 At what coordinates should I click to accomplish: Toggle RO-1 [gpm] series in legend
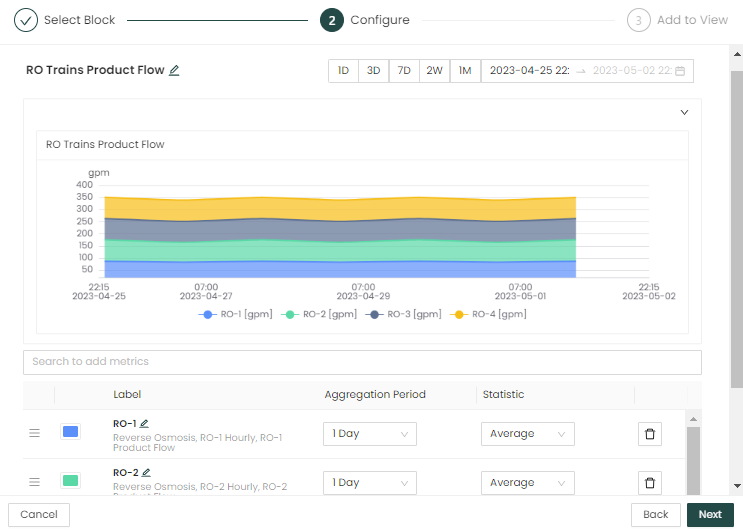click(237, 314)
